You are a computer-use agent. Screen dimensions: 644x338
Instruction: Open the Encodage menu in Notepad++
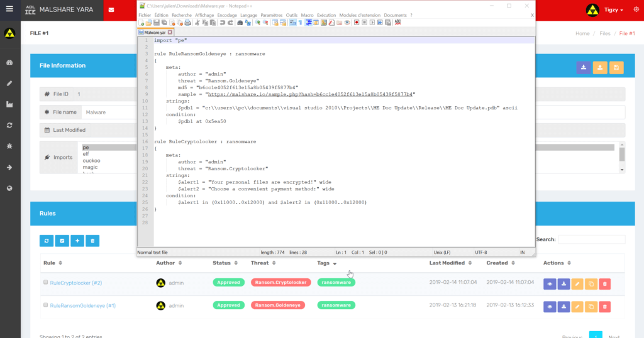pos(226,15)
